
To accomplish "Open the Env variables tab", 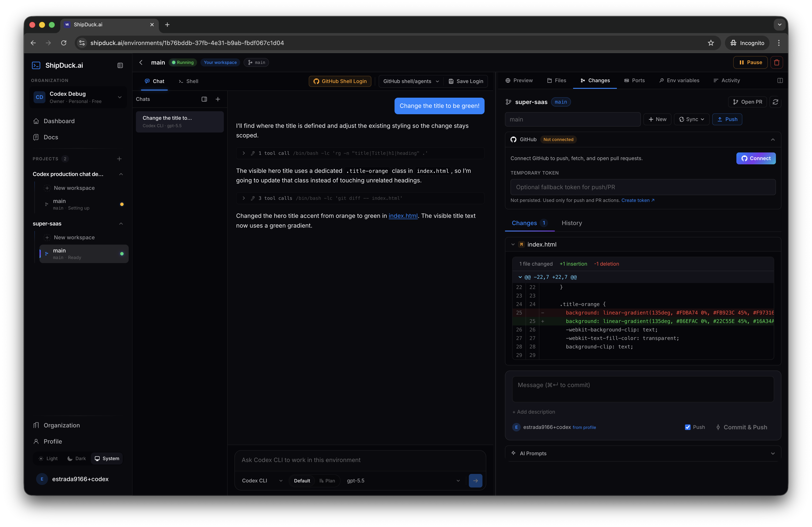I will 679,80.
